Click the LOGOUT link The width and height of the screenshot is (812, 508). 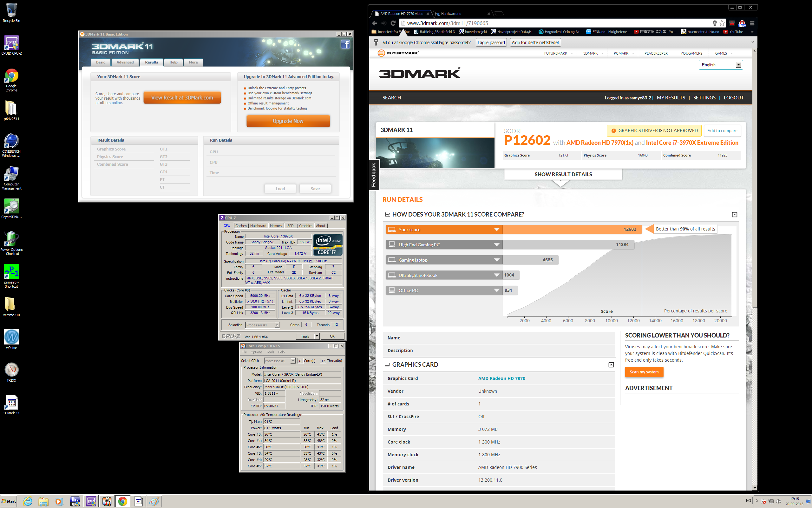click(x=733, y=98)
